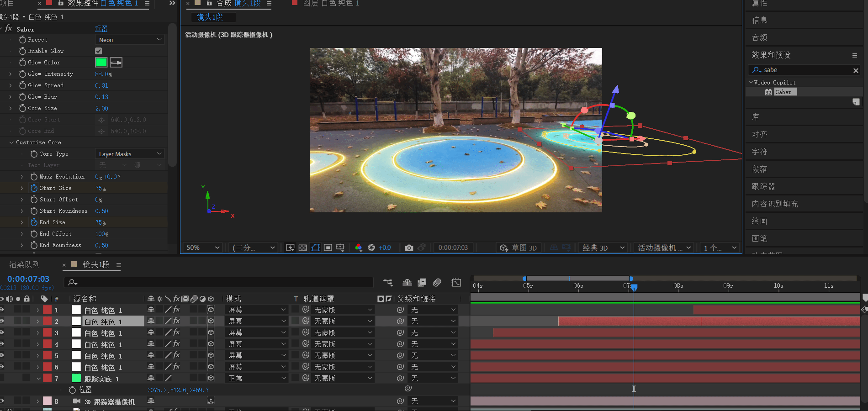Image resolution: width=868 pixels, height=411 pixels.
Task: Switch to the 渲染队列 tab
Action: (x=25, y=265)
